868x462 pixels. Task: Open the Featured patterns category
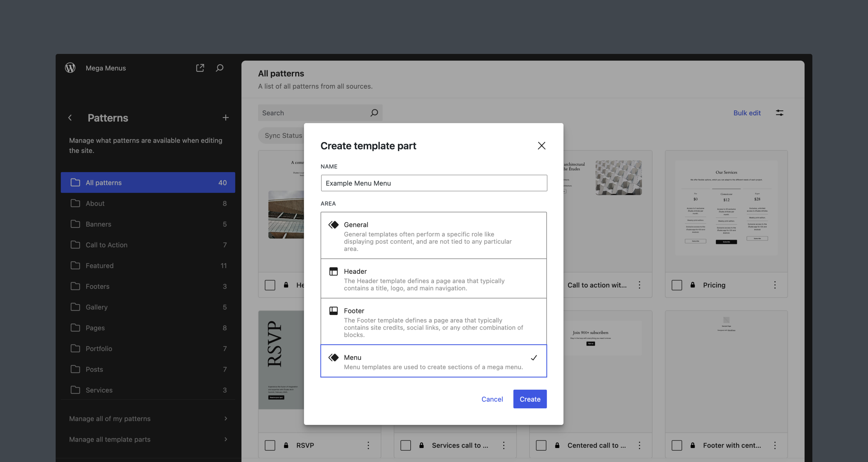coord(148,266)
